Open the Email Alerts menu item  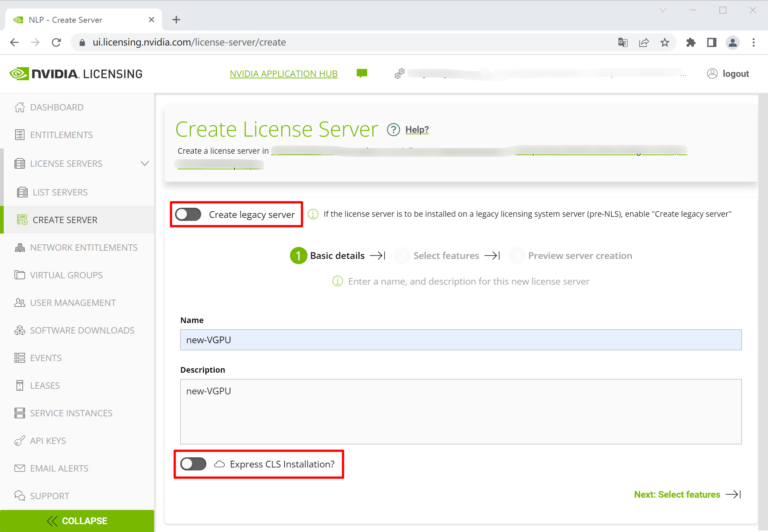coord(77,468)
